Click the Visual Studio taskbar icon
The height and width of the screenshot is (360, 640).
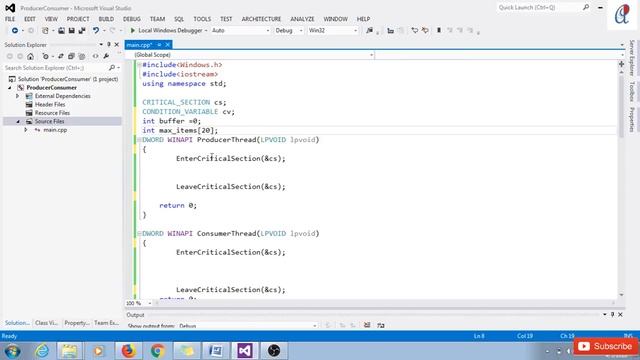tap(244, 351)
